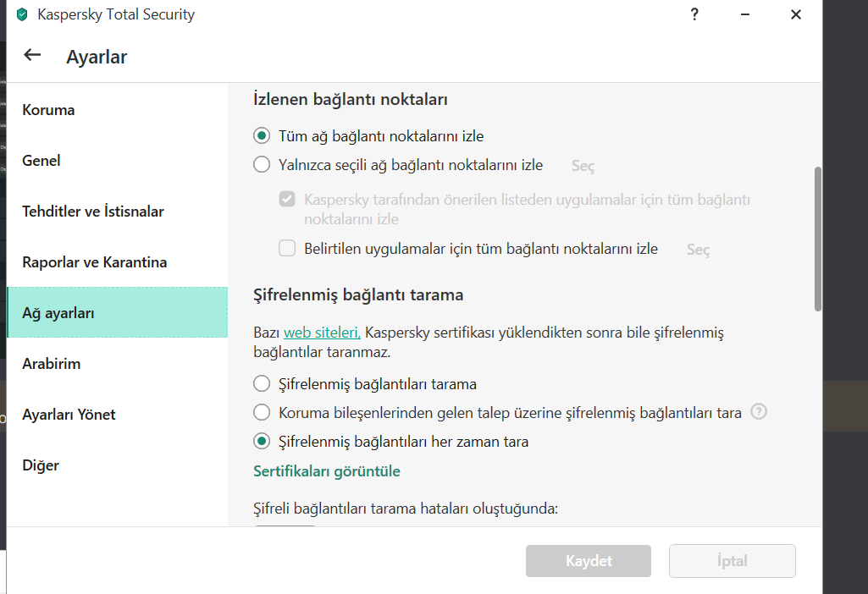The height and width of the screenshot is (594, 868).
Task: Select the Ağ ayarları sidebar item
Action: (118, 312)
